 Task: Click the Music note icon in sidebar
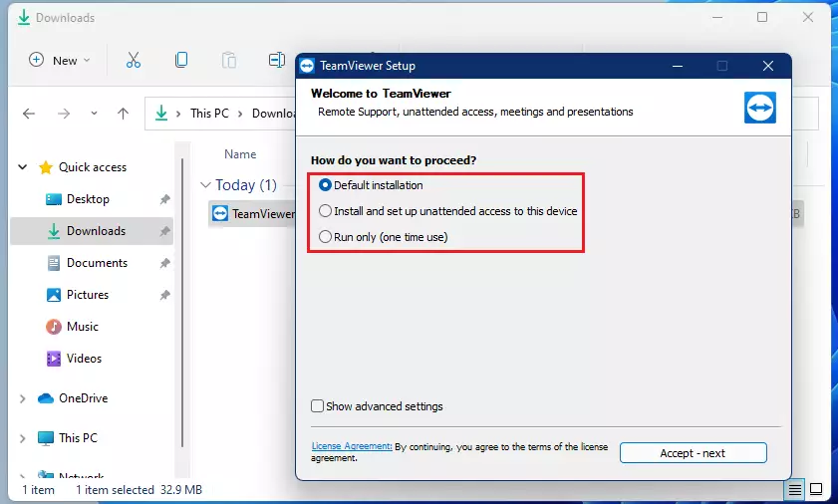click(54, 327)
